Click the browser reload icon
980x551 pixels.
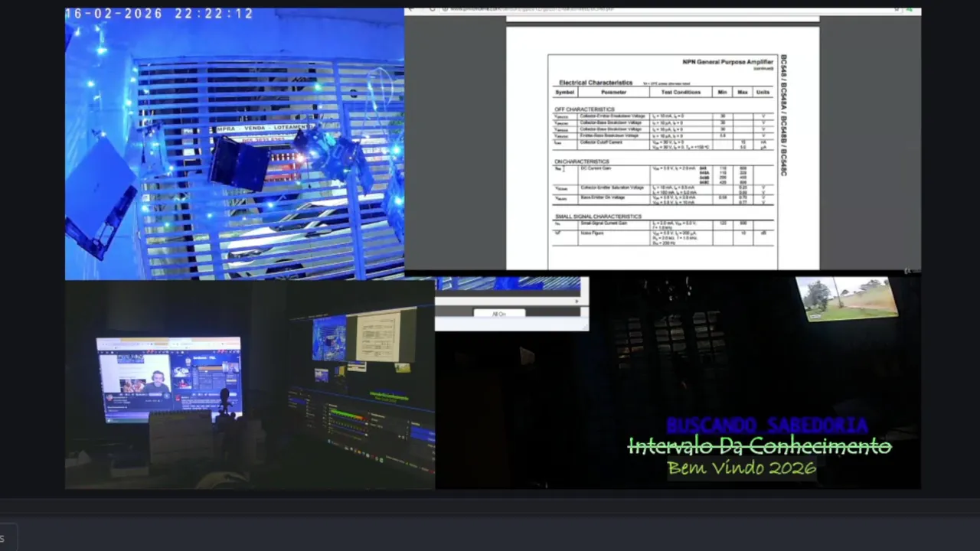pyautogui.click(x=433, y=9)
